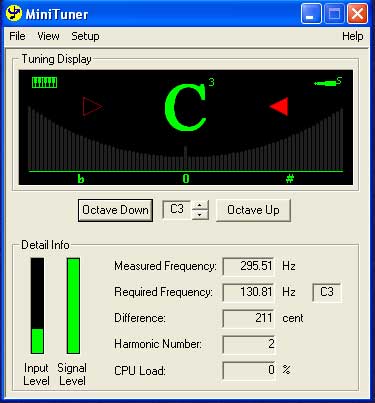The image size is (375, 403).
Task: Click the Signal Level meter bar
Action: [x=73, y=306]
